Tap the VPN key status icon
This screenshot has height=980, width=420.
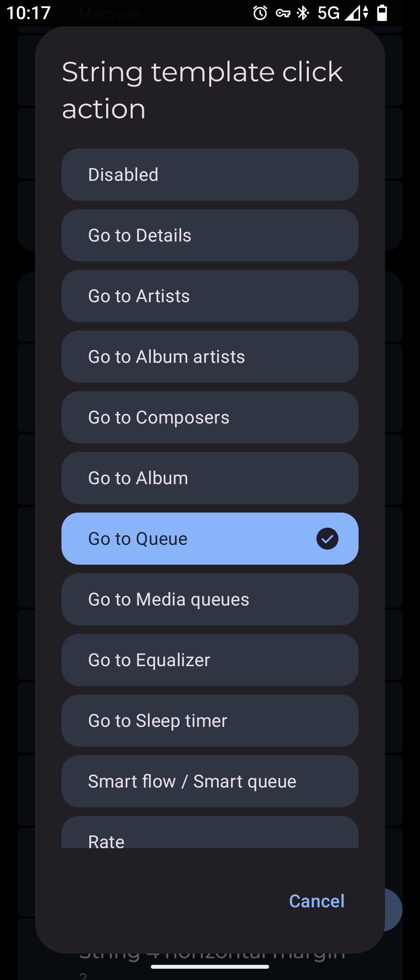click(283, 14)
